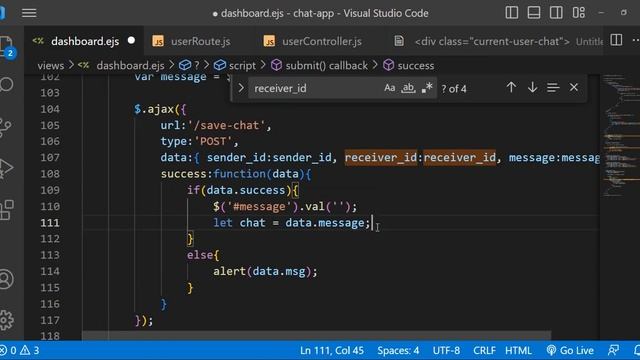Open the Explorer view in activity bar
Screen dimensions: 640x360
pyautogui.click(x=6, y=47)
